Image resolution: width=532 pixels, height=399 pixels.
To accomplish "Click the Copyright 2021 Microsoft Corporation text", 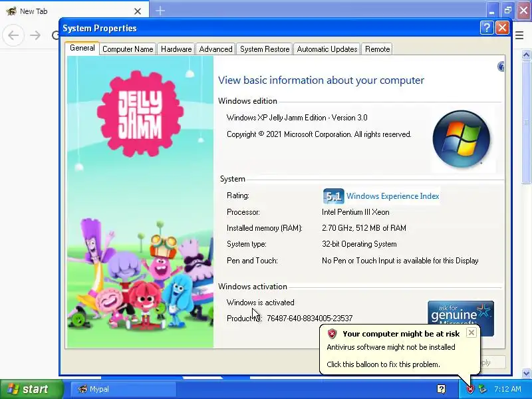I will click(x=319, y=134).
